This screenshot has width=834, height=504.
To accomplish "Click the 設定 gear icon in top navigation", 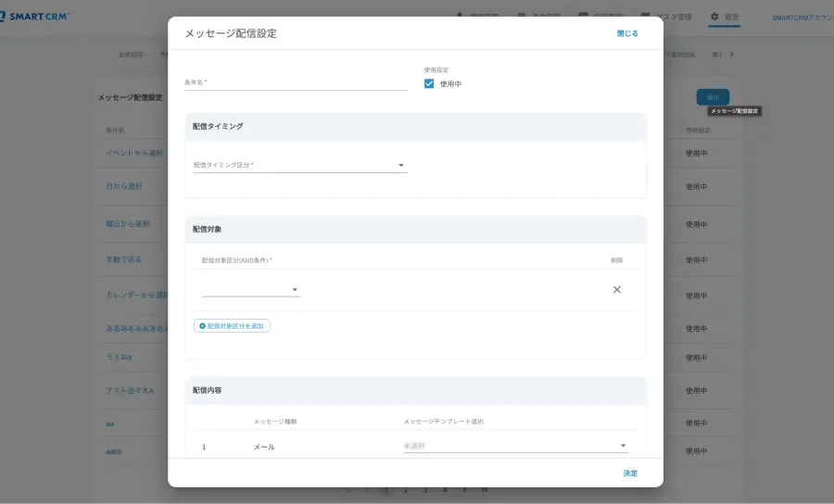I will (x=714, y=17).
